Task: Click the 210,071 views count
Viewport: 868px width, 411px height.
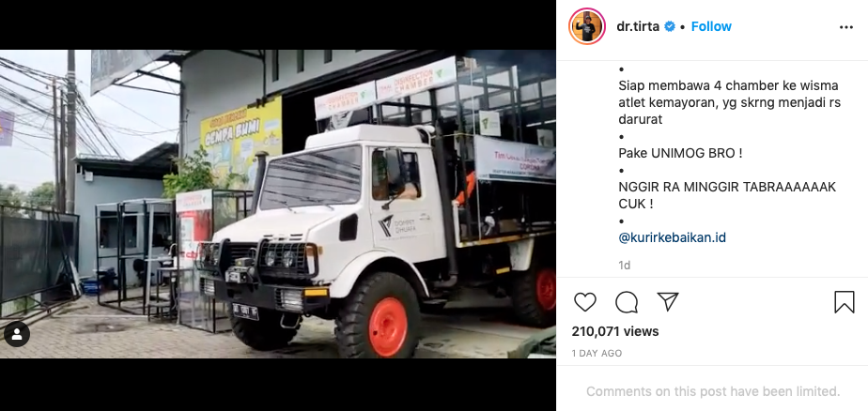Action: click(x=615, y=331)
